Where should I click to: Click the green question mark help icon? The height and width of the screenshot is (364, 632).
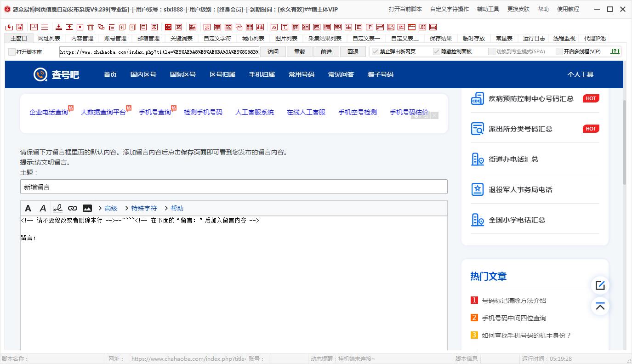coord(615,51)
